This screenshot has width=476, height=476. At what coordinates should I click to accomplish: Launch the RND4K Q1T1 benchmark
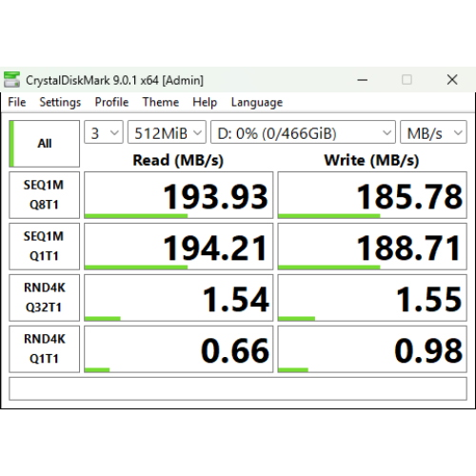(x=44, y=349)
